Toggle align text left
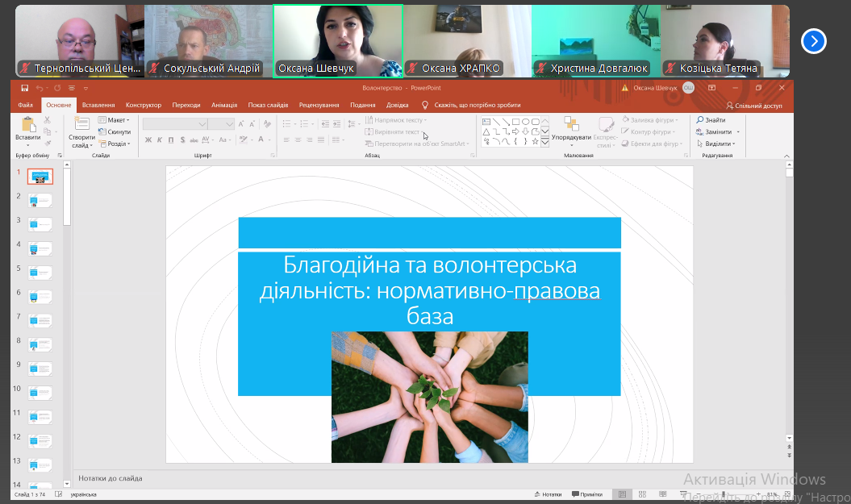This screenshot has width=851, height=504. tap(286, 140)
